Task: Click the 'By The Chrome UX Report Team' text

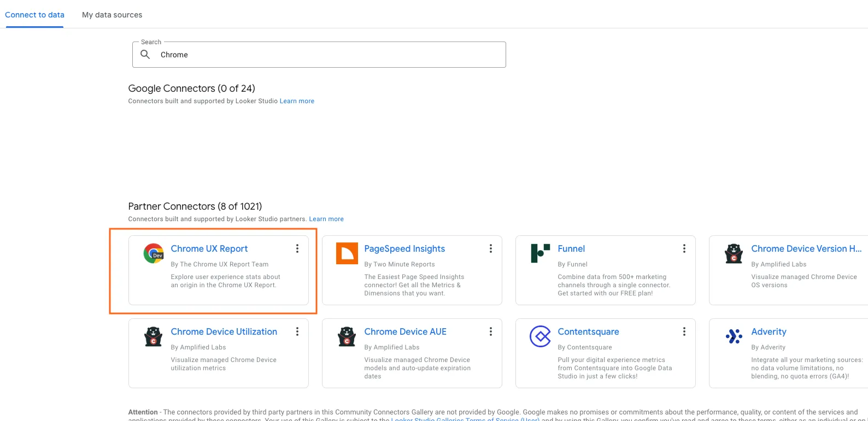Action: point(220,264)
